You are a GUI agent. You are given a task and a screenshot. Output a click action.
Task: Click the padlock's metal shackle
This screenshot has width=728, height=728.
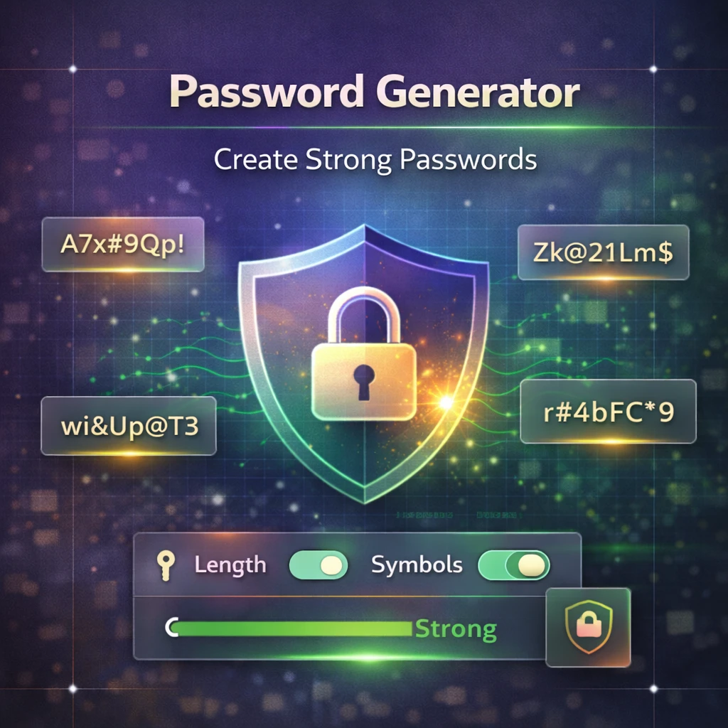pyautogui.click(x=364, y=315)
